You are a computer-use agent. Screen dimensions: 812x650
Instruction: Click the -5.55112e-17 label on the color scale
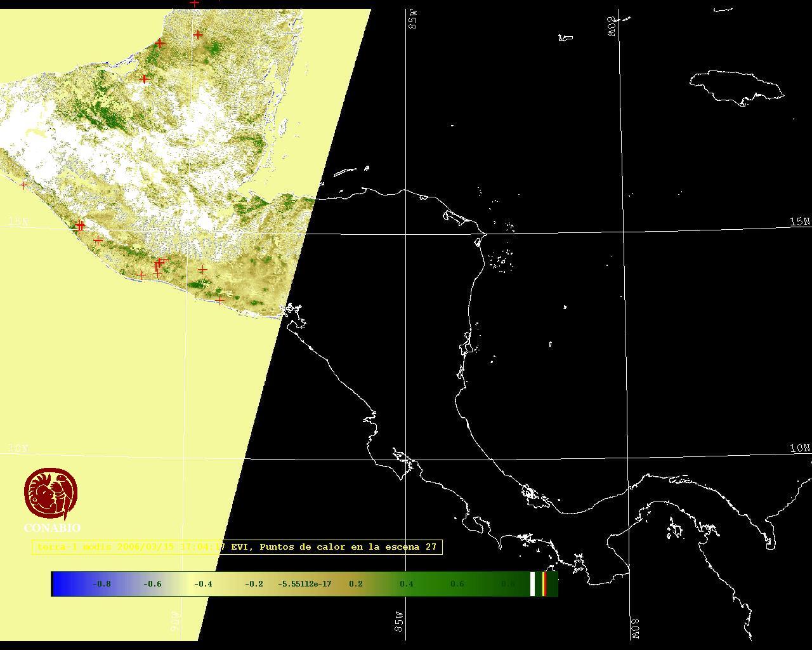[x=304, y=584]
